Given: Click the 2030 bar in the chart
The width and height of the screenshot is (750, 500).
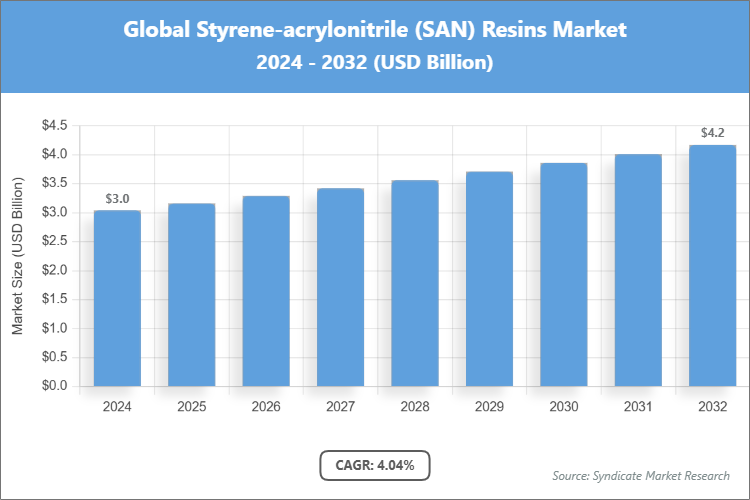Looking at the screenshot, I should click(563, 275).
